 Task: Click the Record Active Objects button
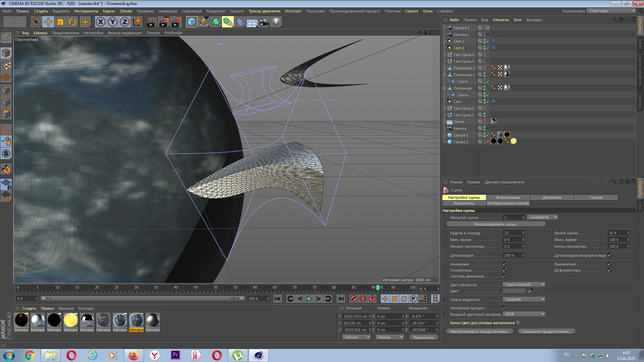[x=353, y=299]
